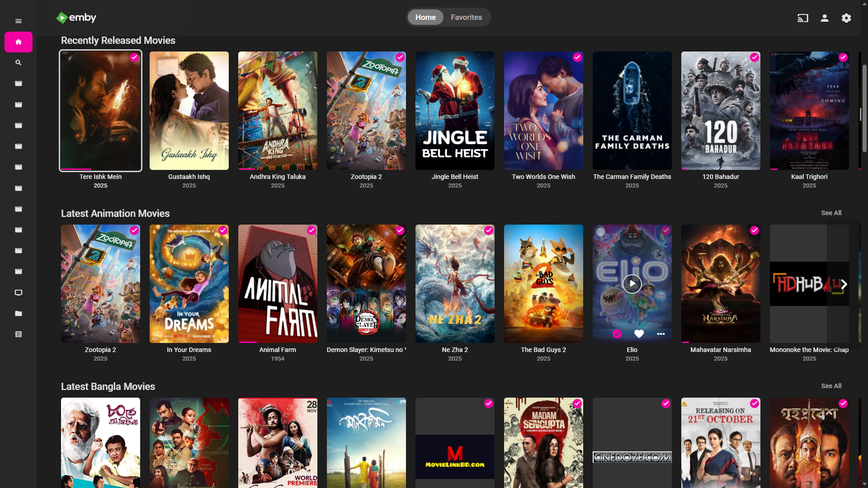Open the hamburger navigation menu

pyautogui.click(x=19, y=21)
